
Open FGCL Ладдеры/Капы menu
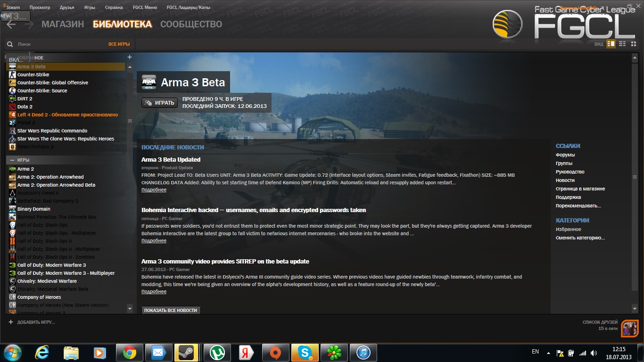188,8
